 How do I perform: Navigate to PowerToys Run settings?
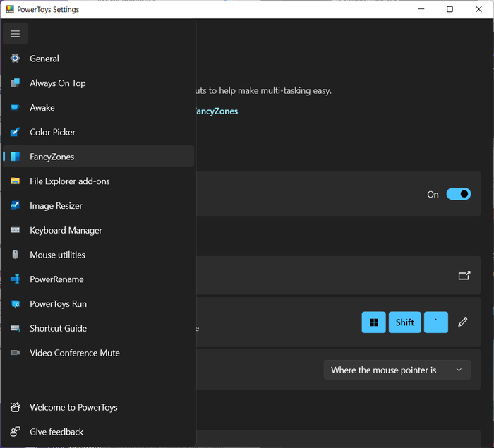58,304
